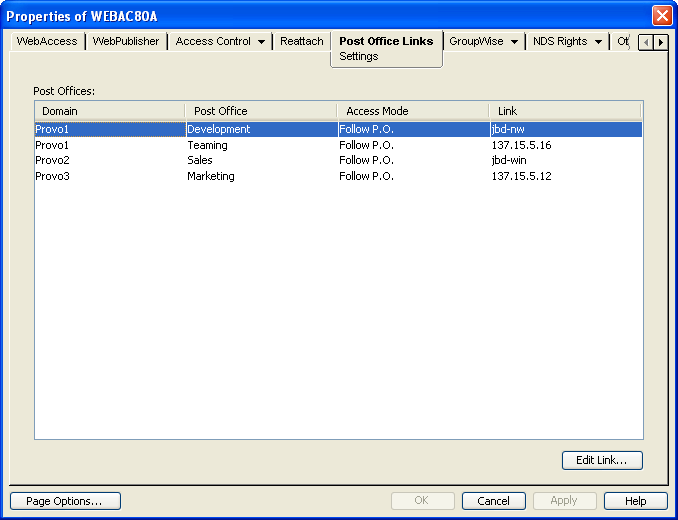Open Help for this dialog

[x=635, y=501]
